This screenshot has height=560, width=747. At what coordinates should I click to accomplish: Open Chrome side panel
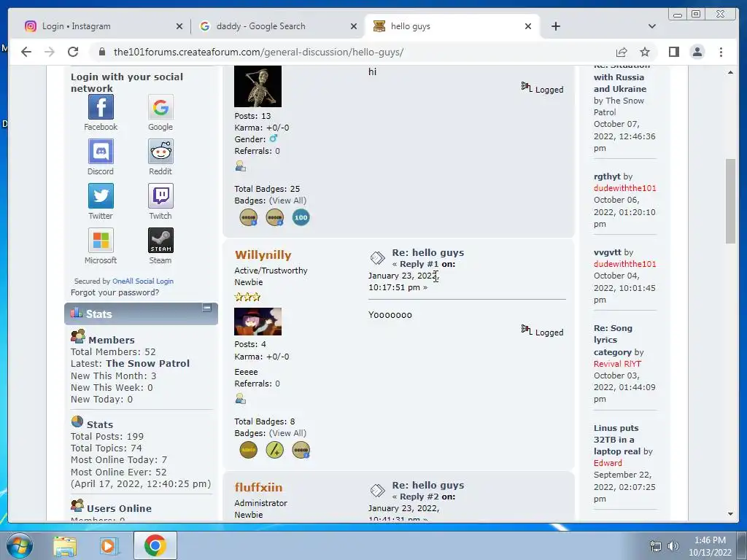click(x=673, y=52)
